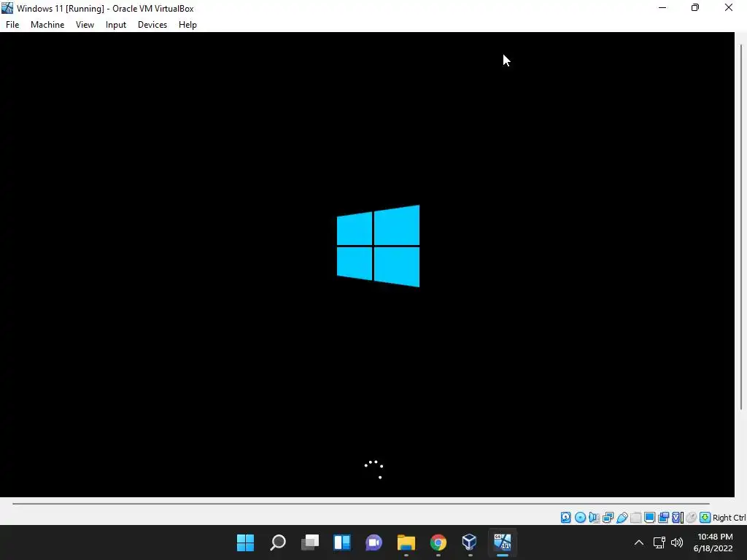Open the File menu
This screenshot has height=560, width=747.
click(12, 25)
